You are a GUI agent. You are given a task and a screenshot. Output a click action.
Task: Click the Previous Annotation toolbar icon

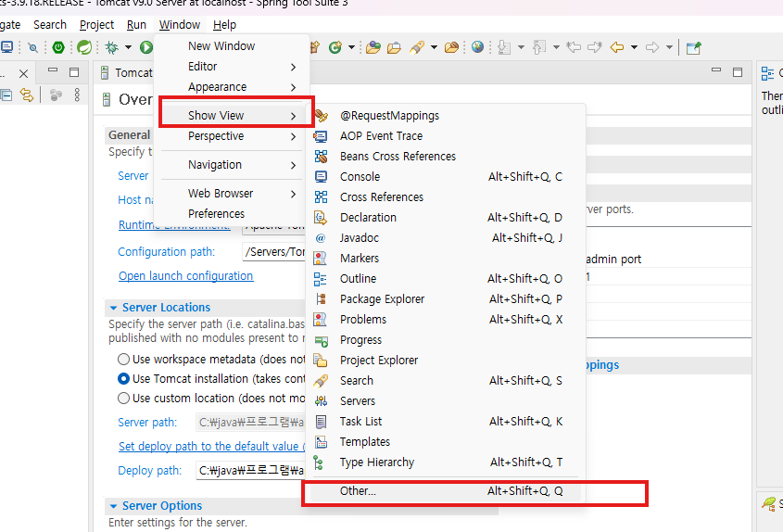tap(538, 47)
